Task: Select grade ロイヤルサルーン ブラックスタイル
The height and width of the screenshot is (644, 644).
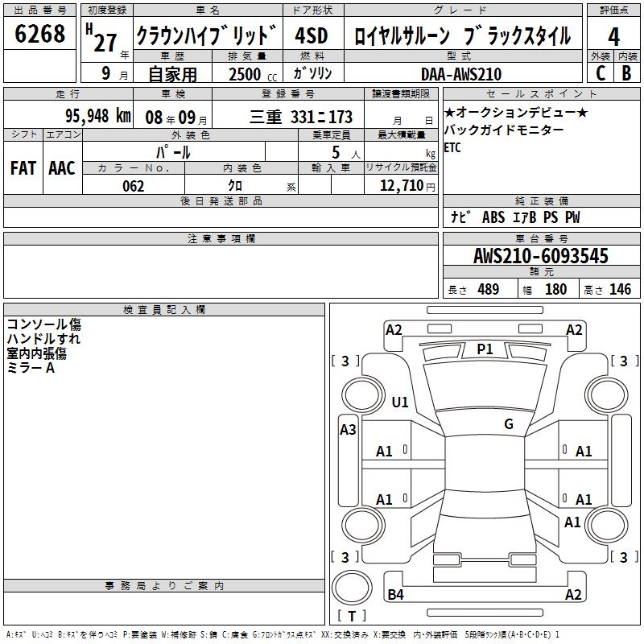Action: [462, 35]
